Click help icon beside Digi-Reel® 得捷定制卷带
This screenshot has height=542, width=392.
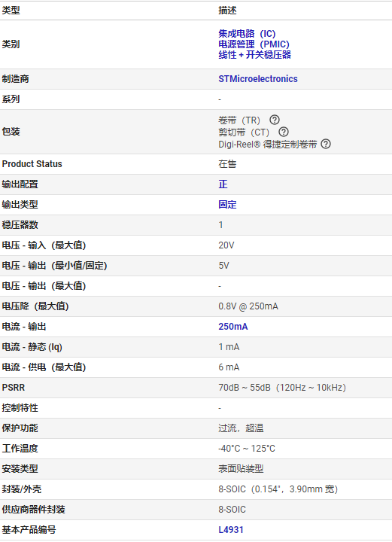pyautogui.click(x=326, y=144)
